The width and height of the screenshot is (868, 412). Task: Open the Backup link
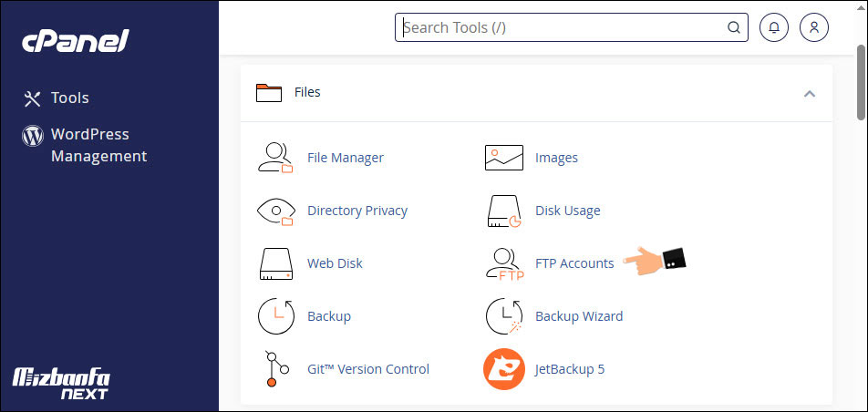[x=329, y=316]
